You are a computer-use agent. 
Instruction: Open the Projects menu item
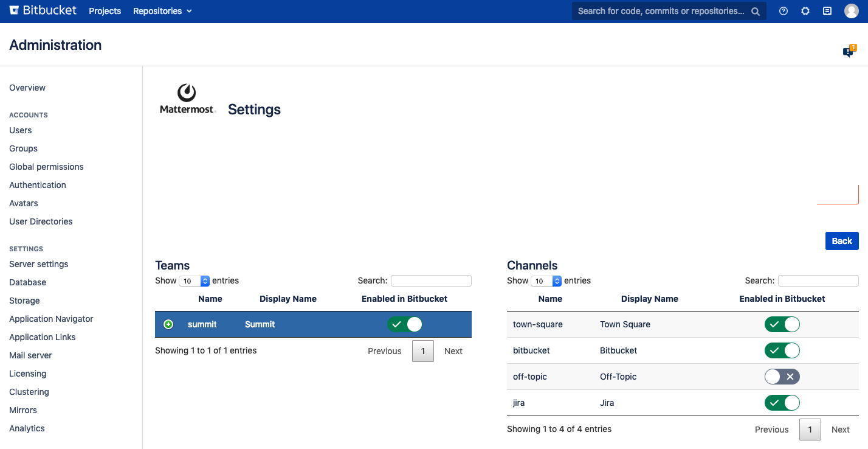(105, 11)
